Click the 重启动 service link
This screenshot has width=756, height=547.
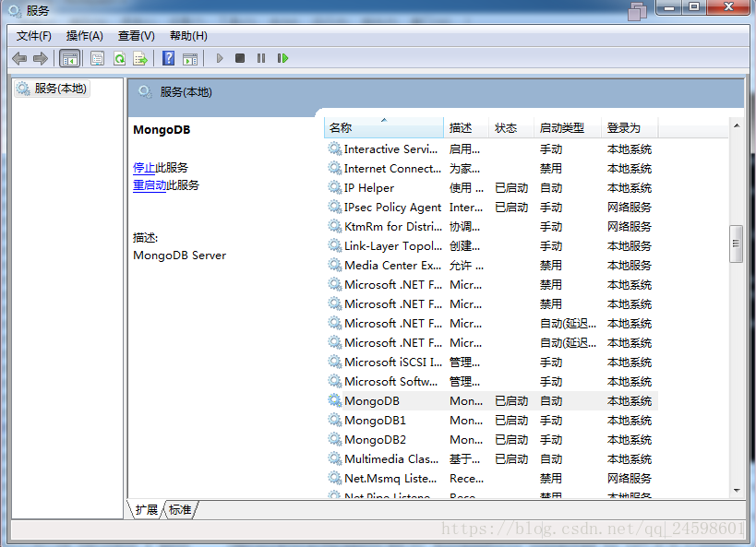pos(150,185)
